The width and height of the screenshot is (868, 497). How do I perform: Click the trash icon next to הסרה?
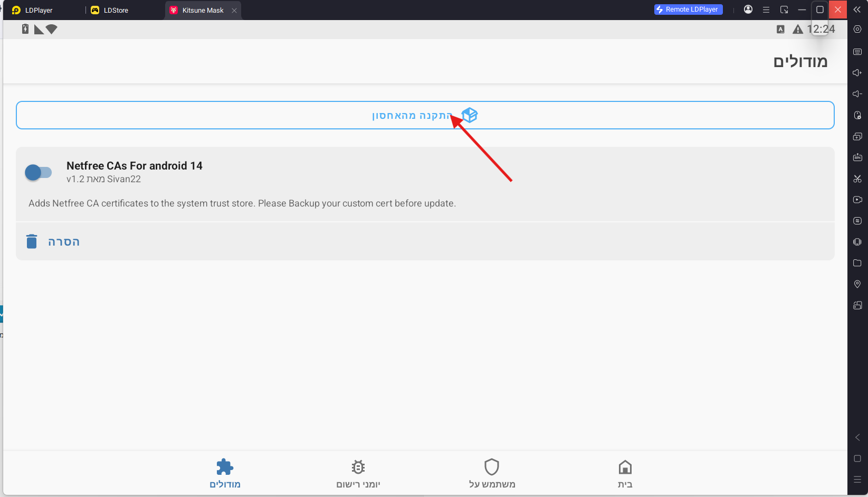[32, 241]
